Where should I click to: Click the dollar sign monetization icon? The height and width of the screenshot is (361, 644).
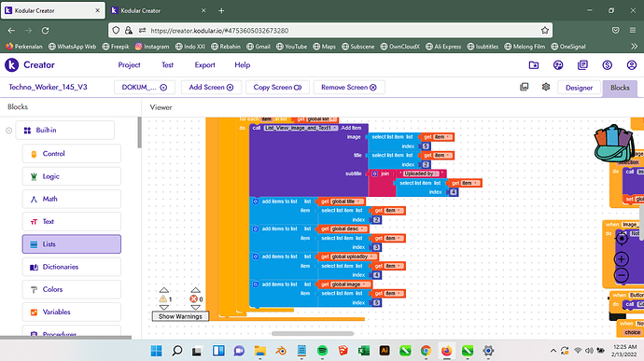point(607,65)
